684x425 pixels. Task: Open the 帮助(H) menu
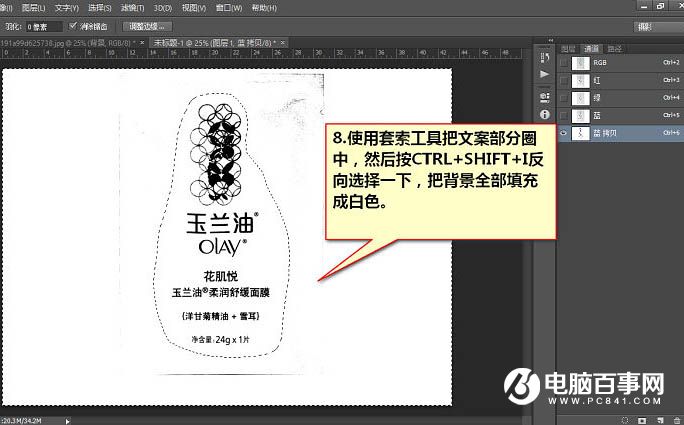(264, 8)
